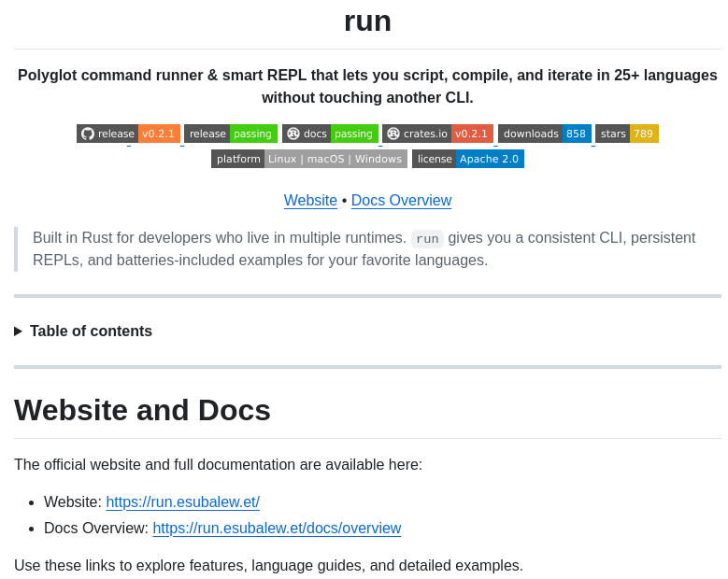The height and width of the screenshot is (579, 728).
Task: Click the downloads 858 badge
Action: pos(544,134)
